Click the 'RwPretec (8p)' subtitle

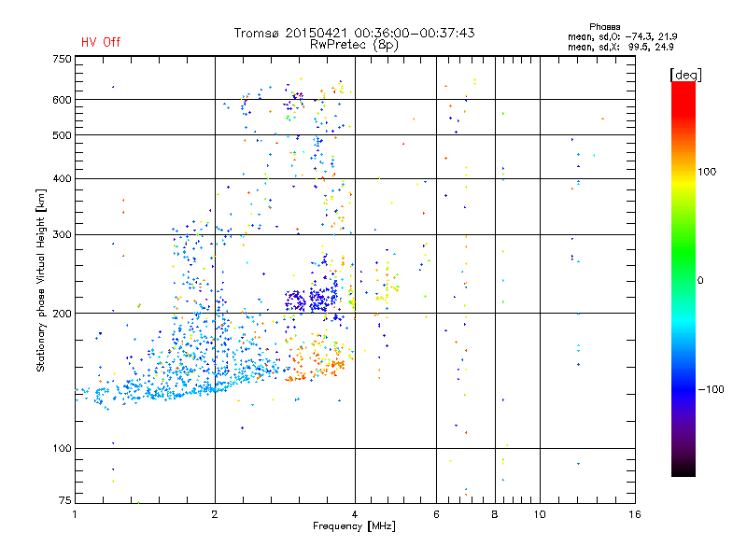(354, 45)
